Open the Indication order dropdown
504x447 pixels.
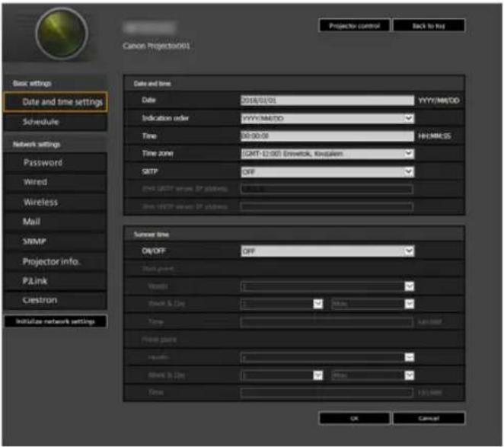(327, 118)
